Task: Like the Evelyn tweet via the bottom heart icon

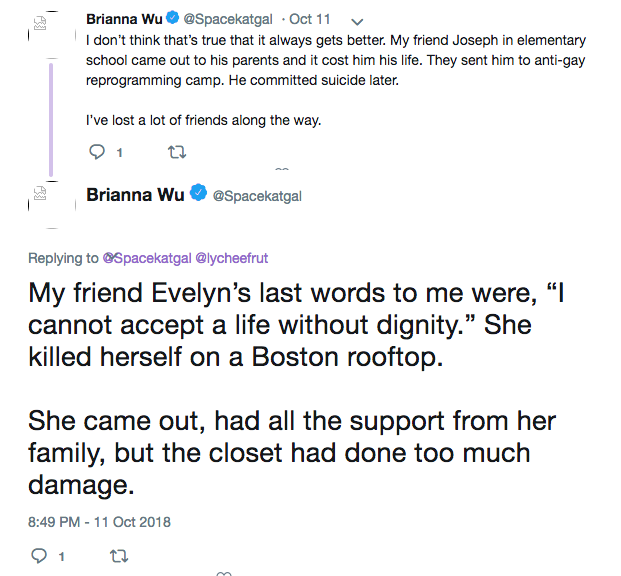Action: [224, 573]
